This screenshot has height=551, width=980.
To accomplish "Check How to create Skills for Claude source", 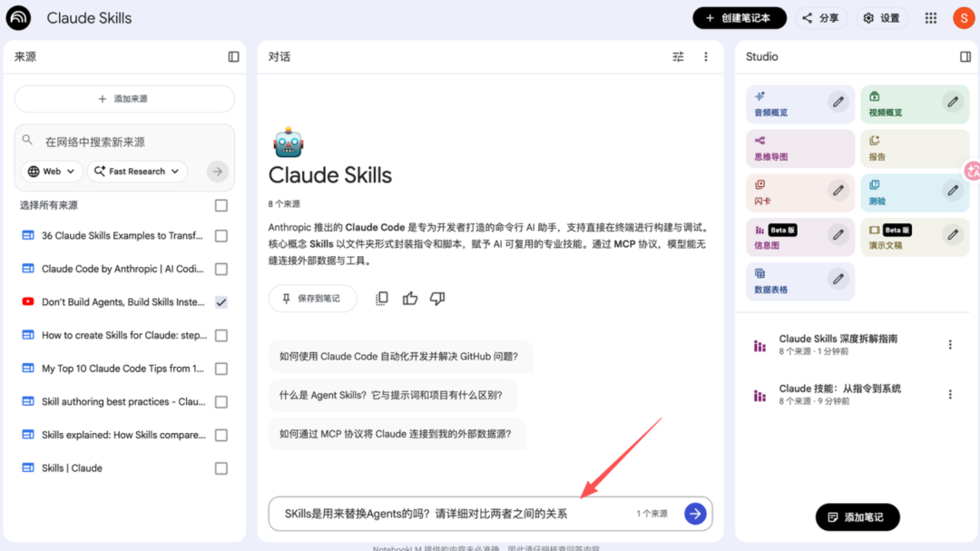I will click(221, 335).
